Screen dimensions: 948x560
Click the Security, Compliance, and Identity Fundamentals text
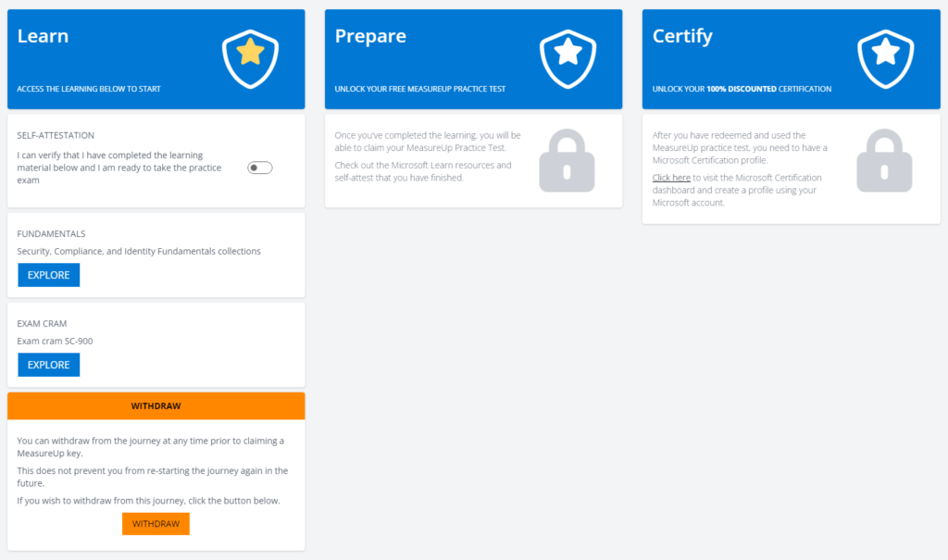tap(139, 251)
